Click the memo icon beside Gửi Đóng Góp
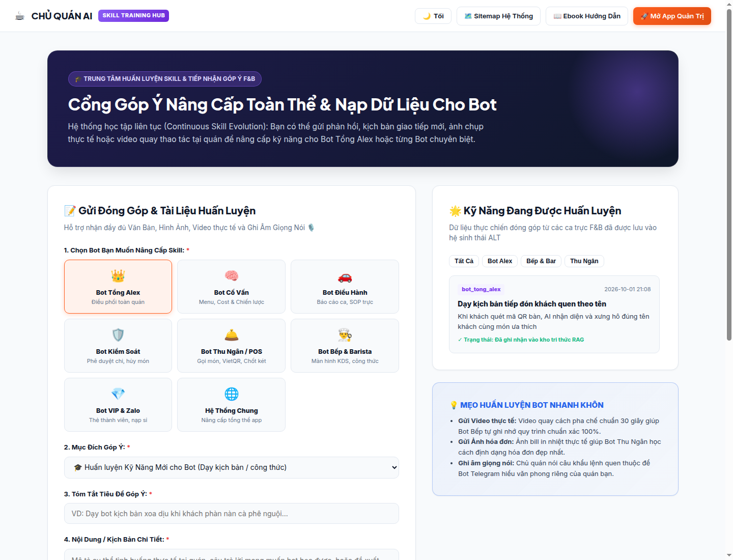Screen dimensions: 733x560 click(x=70, y=211)
